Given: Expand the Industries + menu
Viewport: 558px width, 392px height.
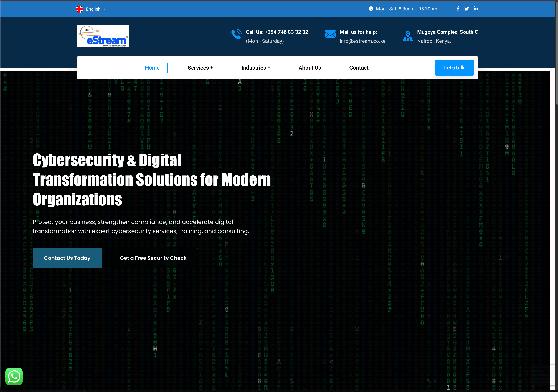Looking at the screenshot, I should [x=256, y=68].
